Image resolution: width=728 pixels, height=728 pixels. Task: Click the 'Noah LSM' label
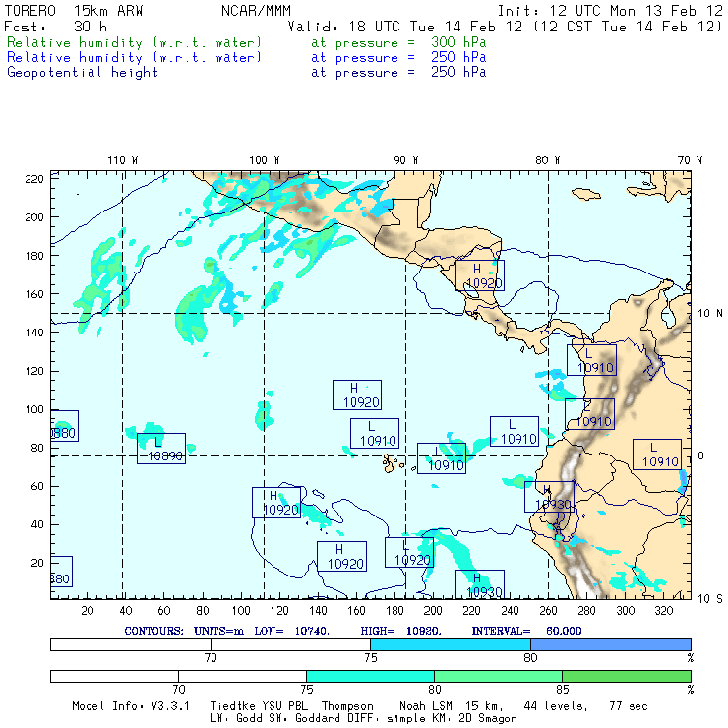(426, 706)
